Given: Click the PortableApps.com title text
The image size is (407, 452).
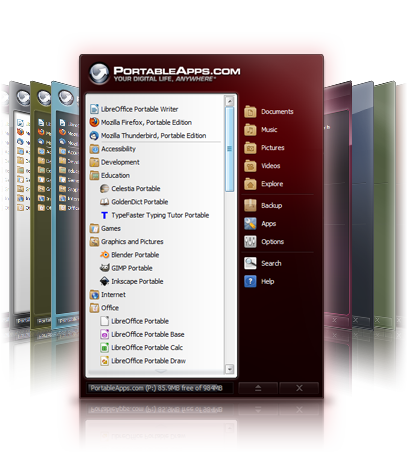Looking at the screenshot, I should point(177,71).
